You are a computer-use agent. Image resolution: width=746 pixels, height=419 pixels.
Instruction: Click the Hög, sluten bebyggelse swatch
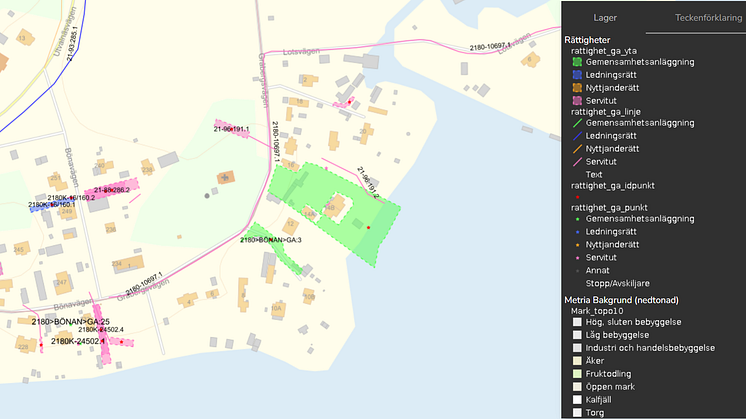(x=577, y=322)
